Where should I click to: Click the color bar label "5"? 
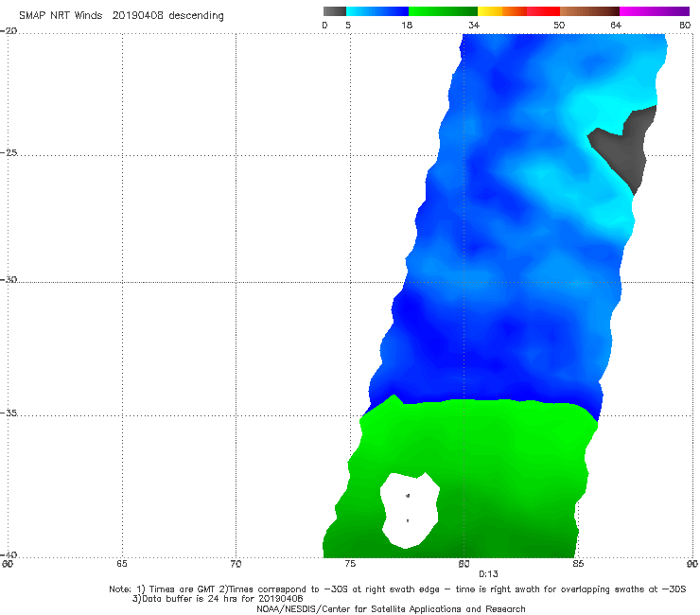point(348,26)
